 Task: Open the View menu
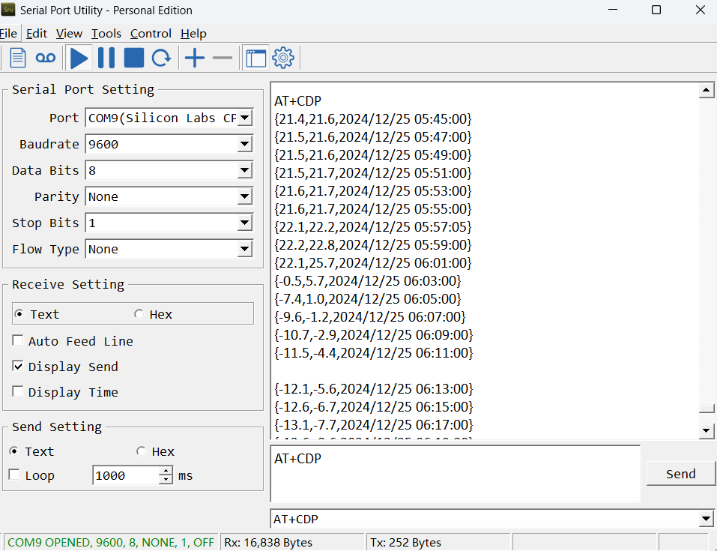coord(69,33)
